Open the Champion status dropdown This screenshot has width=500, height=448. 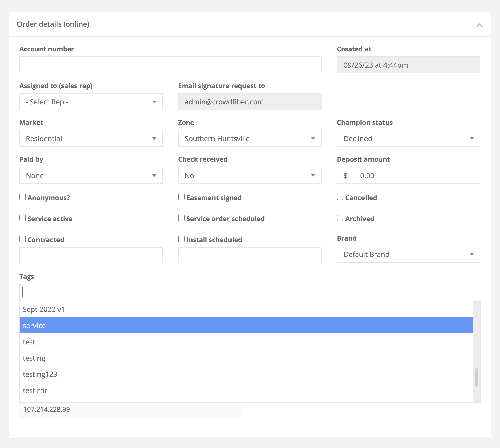[x=408, y=138]
